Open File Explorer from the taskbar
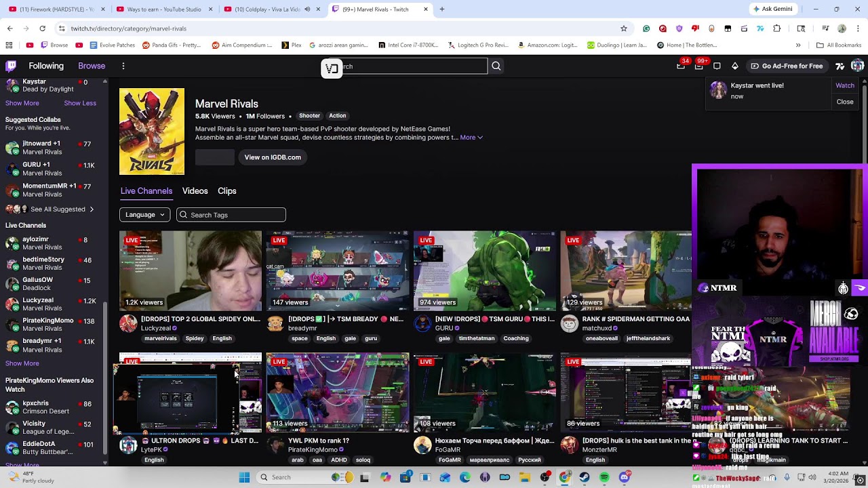The width and height of the screenshot is (868, 488). (x=525, y=477)
